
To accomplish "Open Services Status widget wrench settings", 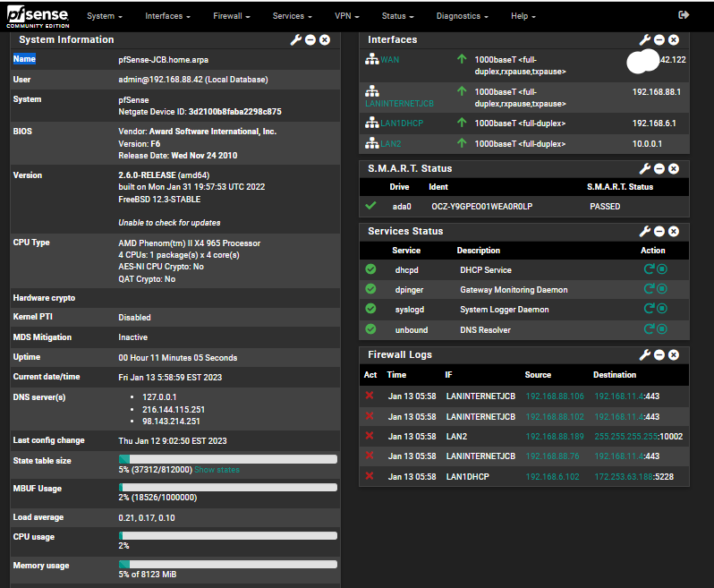I will 645,232.
